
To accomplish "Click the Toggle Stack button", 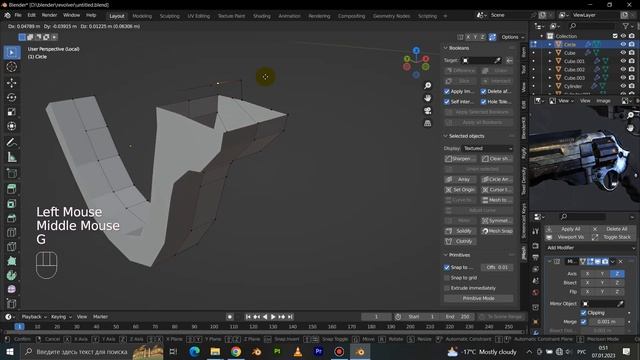I will coord(613,237).
